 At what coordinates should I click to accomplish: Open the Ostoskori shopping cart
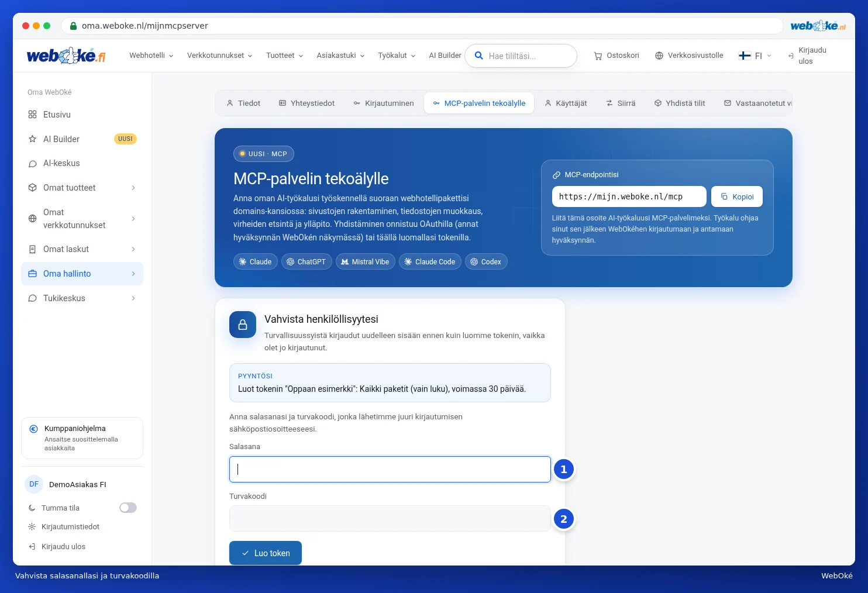click(616, 56)
